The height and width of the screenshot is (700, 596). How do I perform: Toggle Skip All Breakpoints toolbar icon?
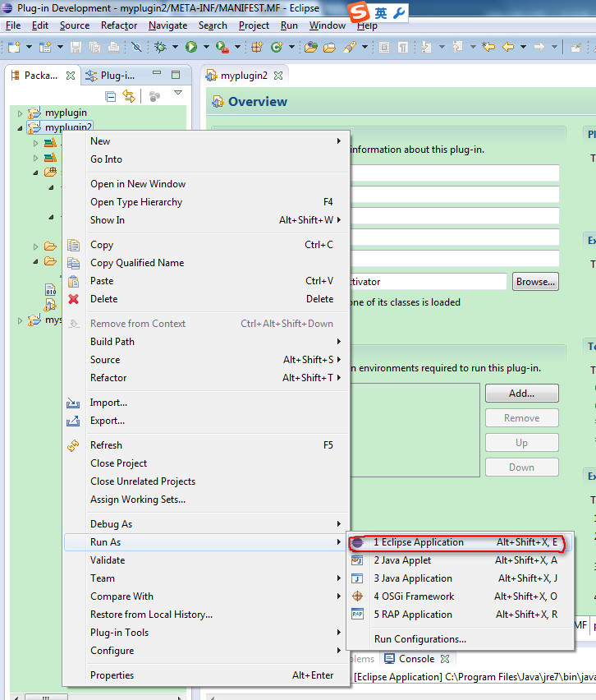click(136, 47)
